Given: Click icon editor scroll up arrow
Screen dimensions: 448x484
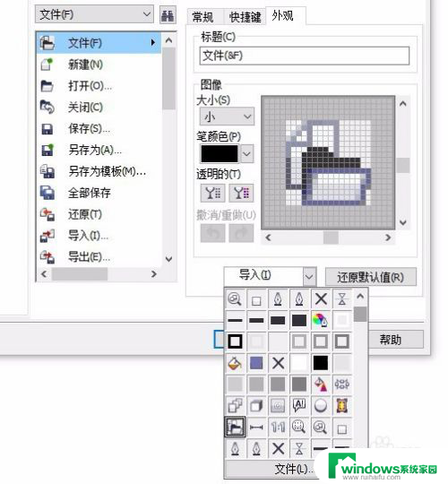Looking at the screenshot, I should (402, 104).
